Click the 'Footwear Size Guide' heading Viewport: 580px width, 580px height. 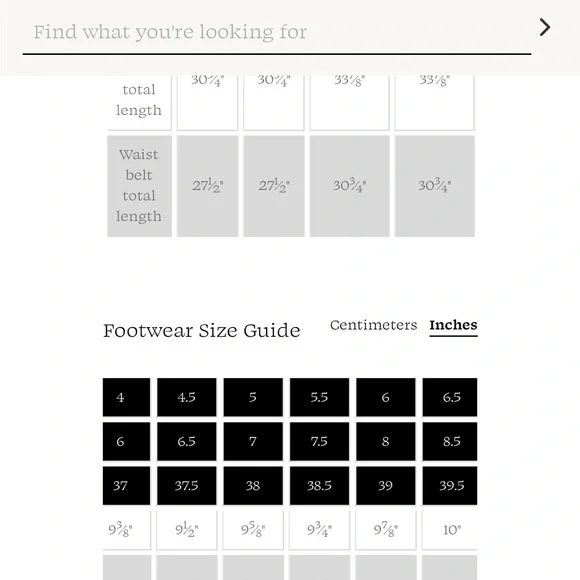[x=202, y=330]
